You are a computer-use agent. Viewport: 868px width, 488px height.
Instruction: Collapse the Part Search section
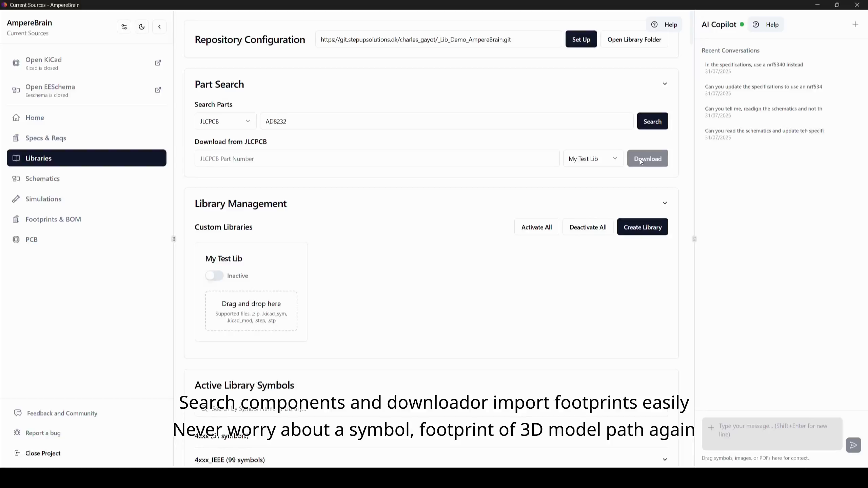click(665, 84)
